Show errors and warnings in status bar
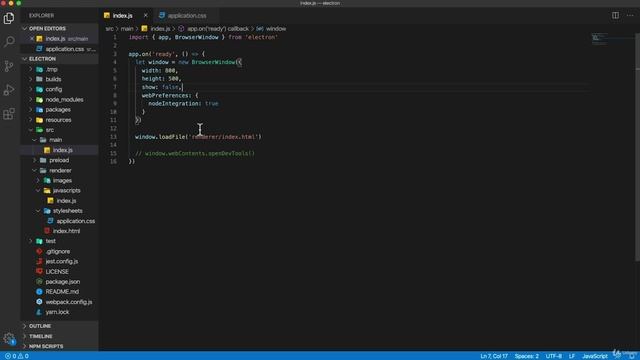This screenshot has height=360, width=640. click(x=17, y=356)
